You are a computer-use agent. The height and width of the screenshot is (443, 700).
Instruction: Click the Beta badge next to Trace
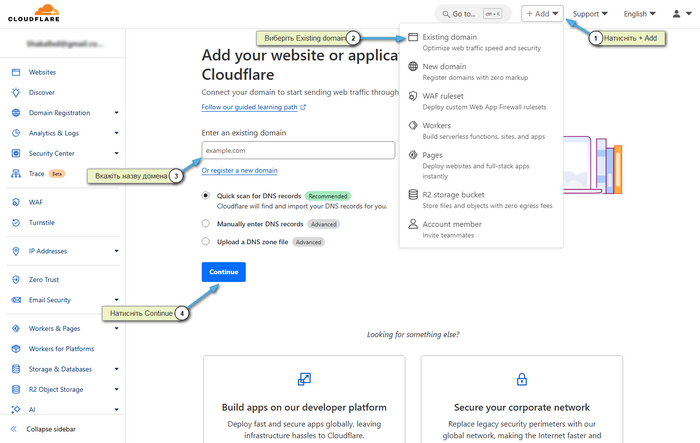tap(57, 174)
